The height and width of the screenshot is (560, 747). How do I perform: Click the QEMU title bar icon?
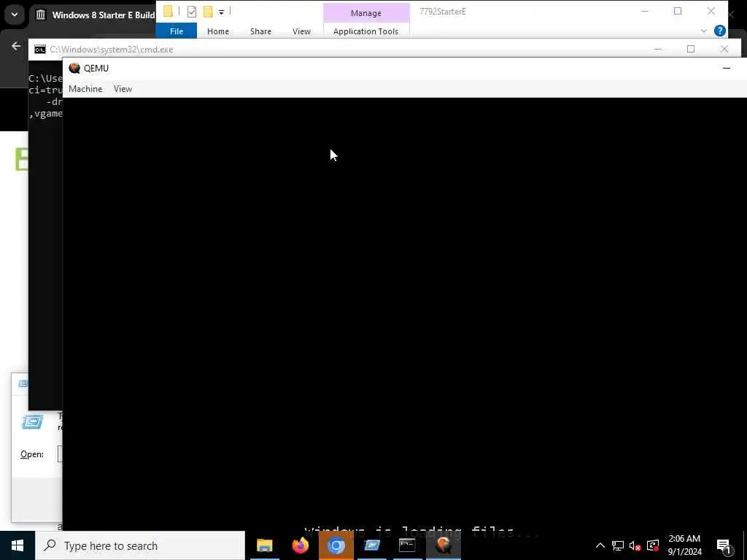pyautogui.click(x=74, y=68)
